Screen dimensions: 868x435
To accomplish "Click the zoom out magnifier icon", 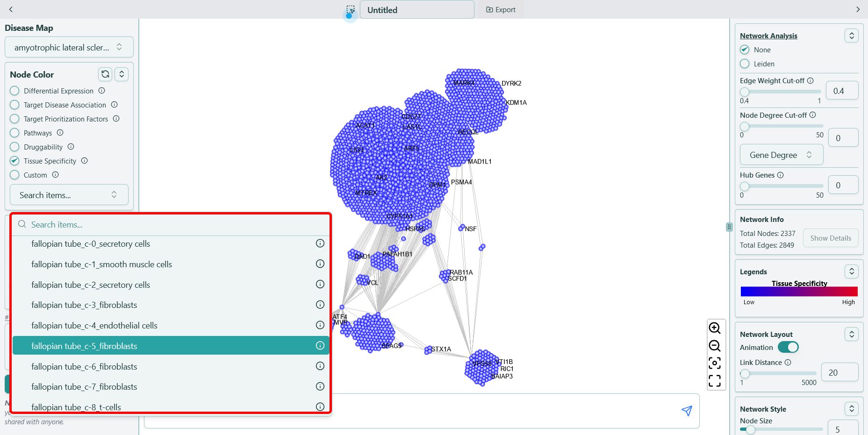I will click(715, 346).
